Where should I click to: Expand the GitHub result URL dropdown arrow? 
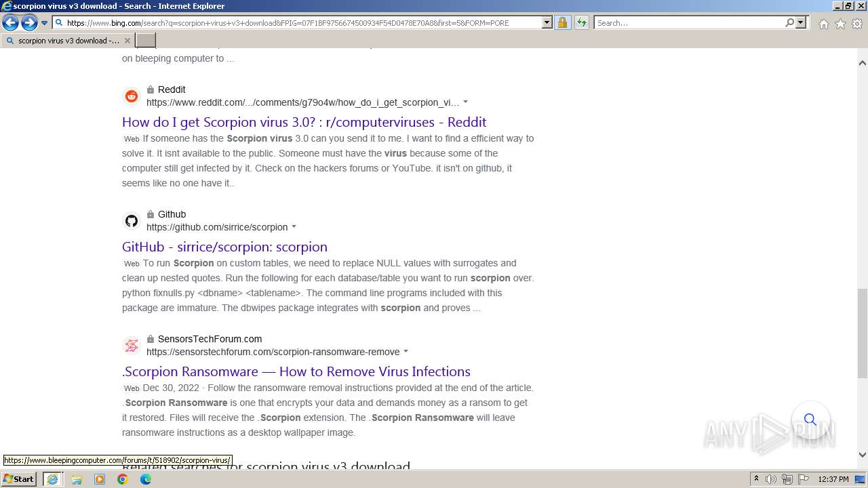294,227
